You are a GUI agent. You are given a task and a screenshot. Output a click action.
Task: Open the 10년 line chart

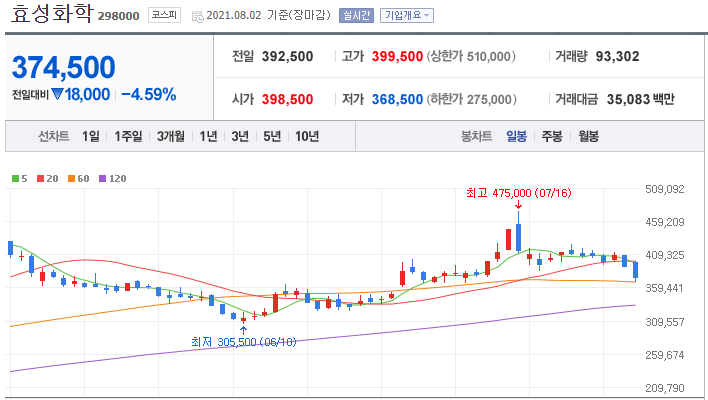pos(307,136)
